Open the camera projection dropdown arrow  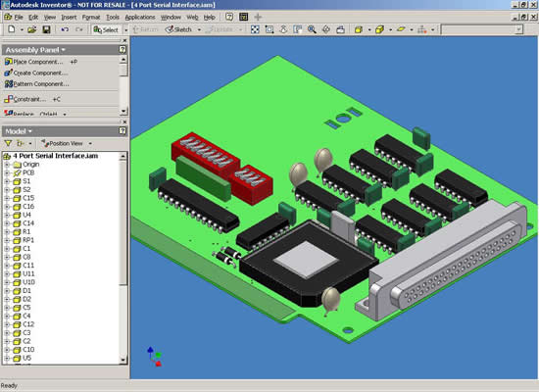point(390,30)
